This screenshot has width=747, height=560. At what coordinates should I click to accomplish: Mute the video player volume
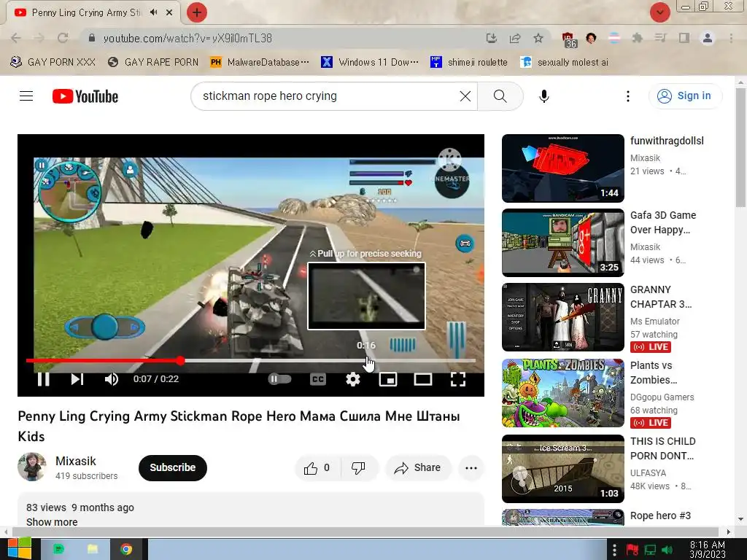[111, 379]
